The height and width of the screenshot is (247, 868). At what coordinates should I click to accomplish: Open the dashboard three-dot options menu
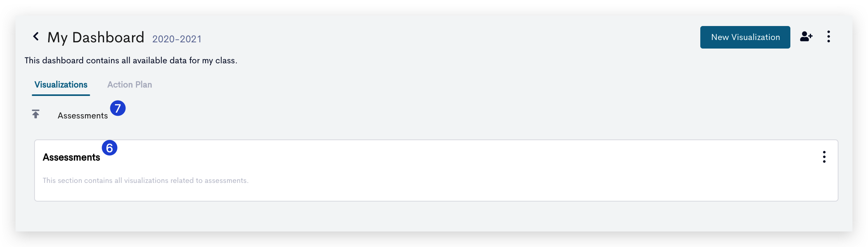pyautogui.click(x=828, y=37)
